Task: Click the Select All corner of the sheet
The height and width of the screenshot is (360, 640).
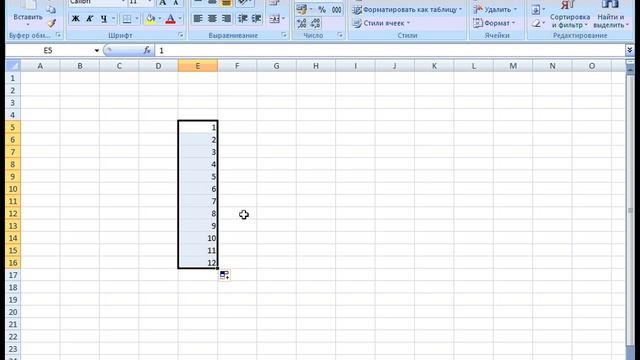Action: pyautogui.click(x=13, y=66)
